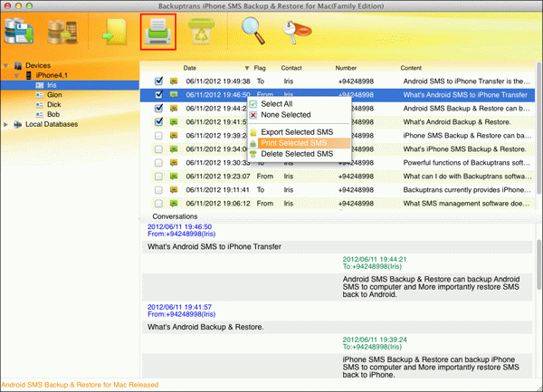Viewport: 543px width, 392px height.
Task: Check the 19:30 Powerful functions row checkbox
Action: pos(158,162)
